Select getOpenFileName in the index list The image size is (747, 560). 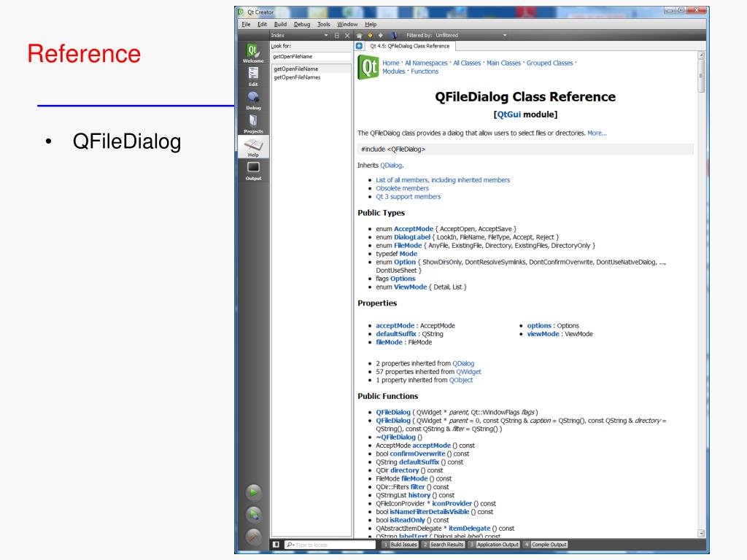coord(311,69)
